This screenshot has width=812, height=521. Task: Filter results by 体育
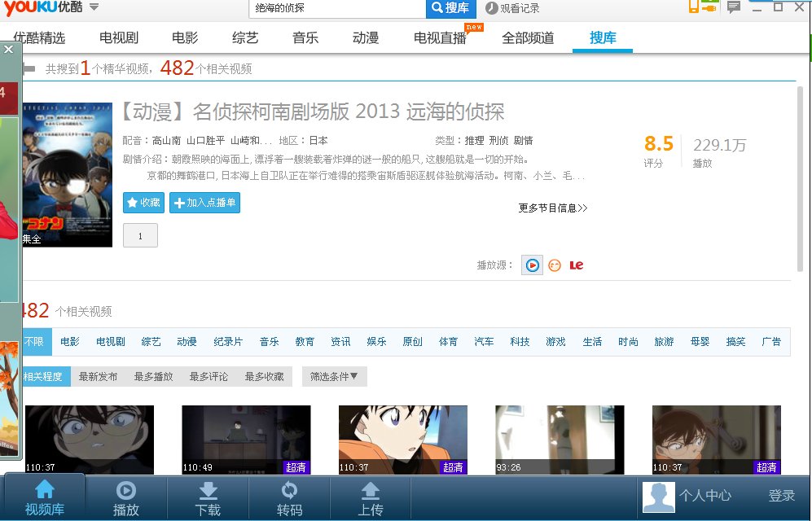point(449,341)
